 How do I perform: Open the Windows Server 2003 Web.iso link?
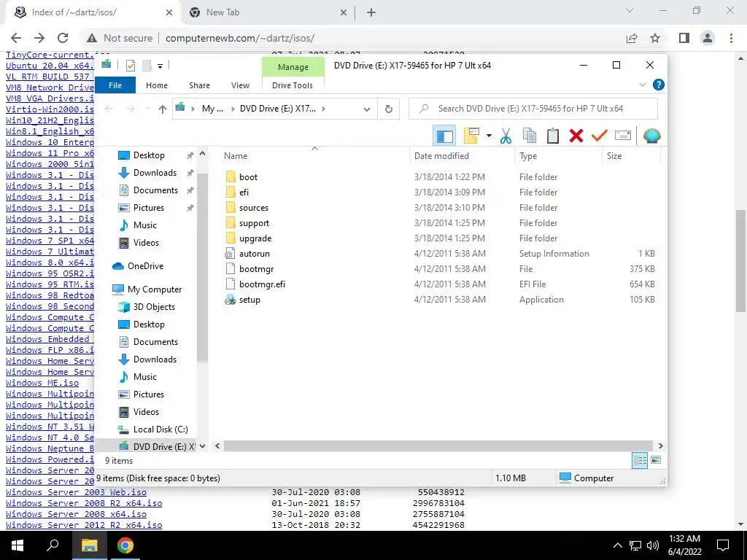point(76,492)
